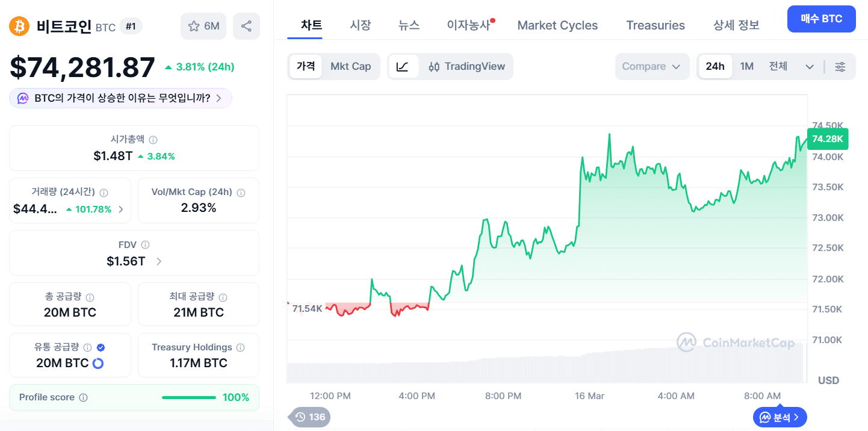Expand the FDV details arrow
The height and width of the screenshot is (431, 868).
point(159,261)
